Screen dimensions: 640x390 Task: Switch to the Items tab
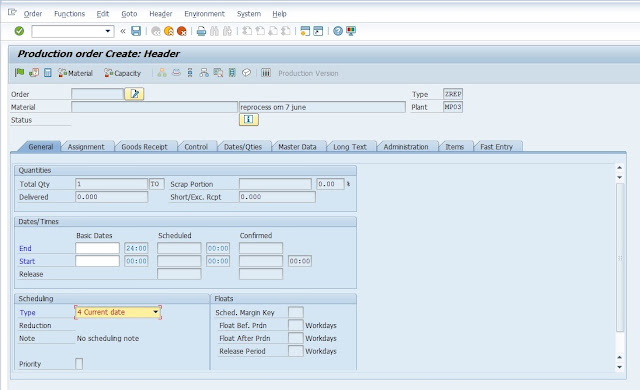pos(454,147)
